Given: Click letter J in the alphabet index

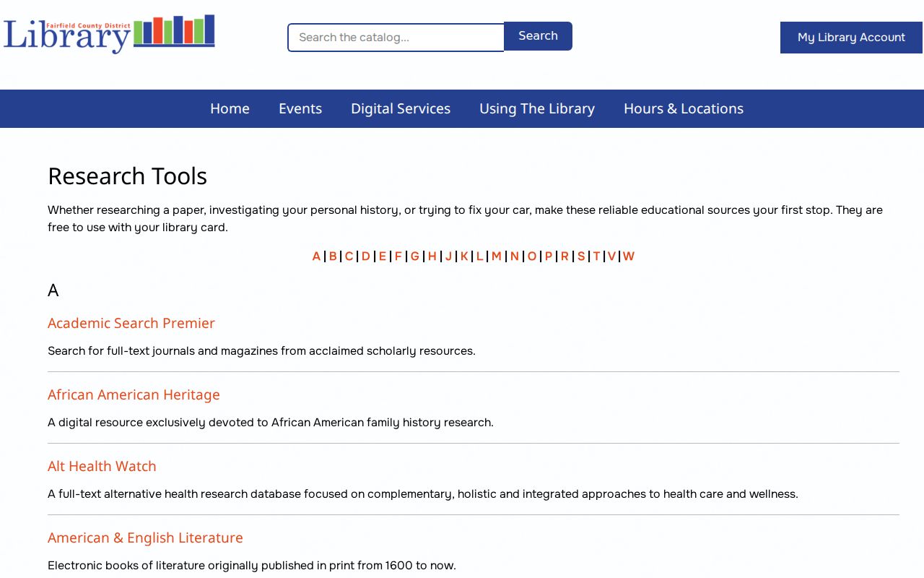Looking at the screenshot, I should 448,256.
